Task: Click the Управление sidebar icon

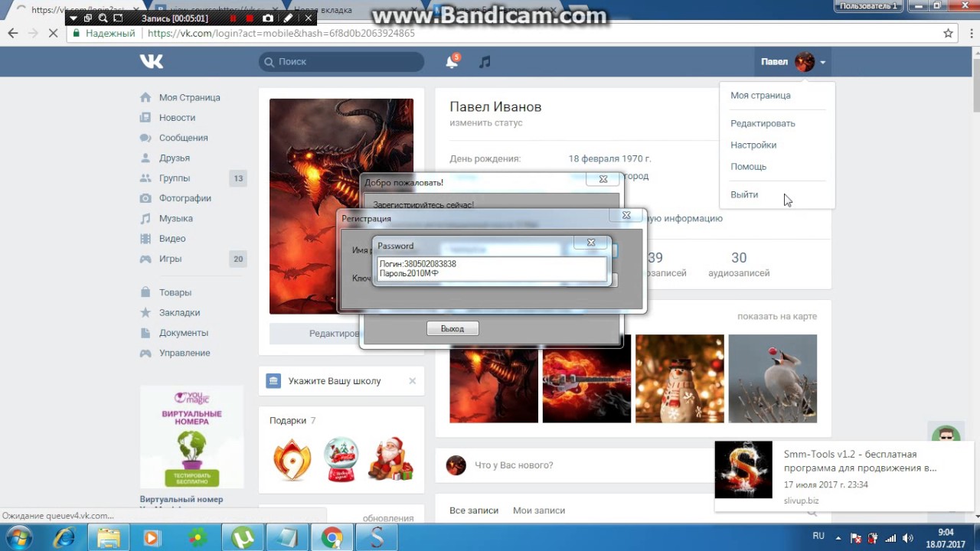Action: pos(145,353)
